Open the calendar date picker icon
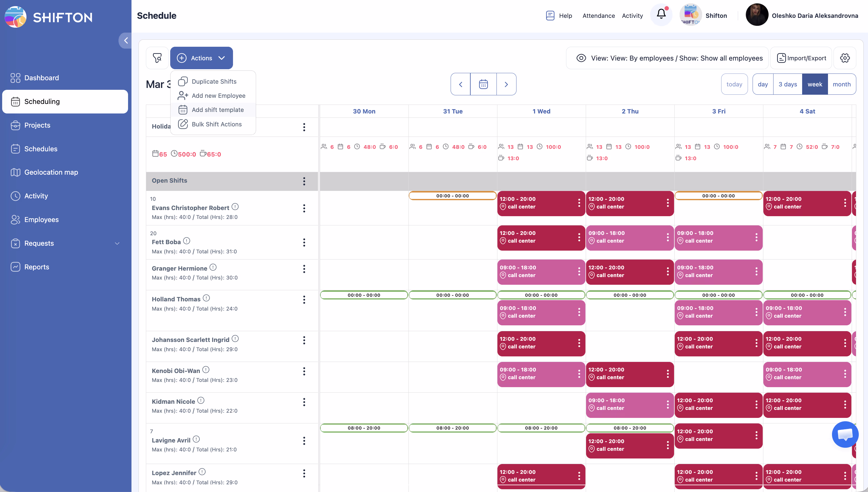 coord(483,84)
